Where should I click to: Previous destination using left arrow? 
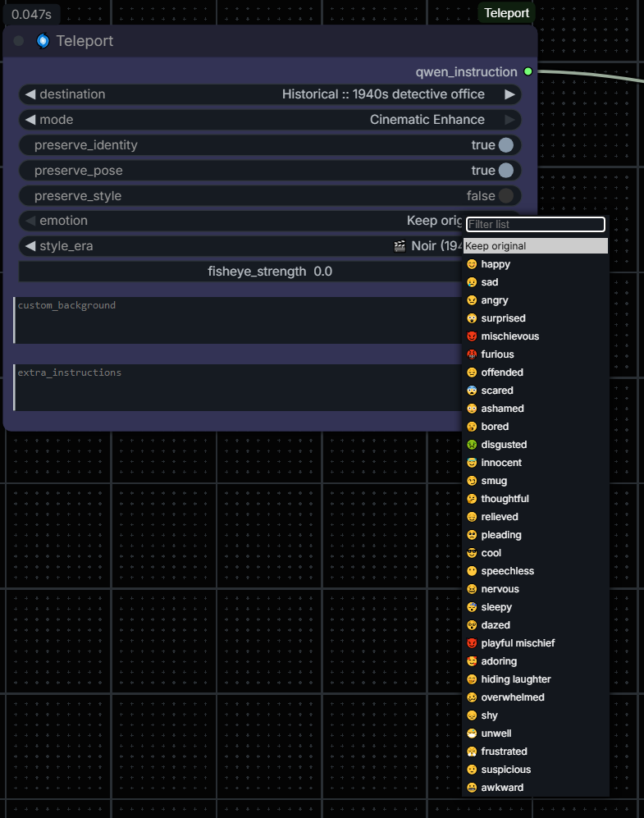point(30,94)
